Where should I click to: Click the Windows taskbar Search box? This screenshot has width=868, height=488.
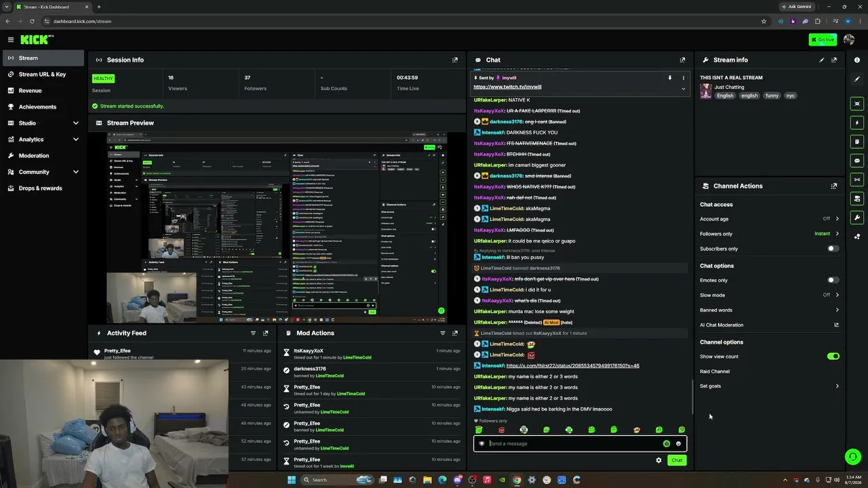pos(338,480)
